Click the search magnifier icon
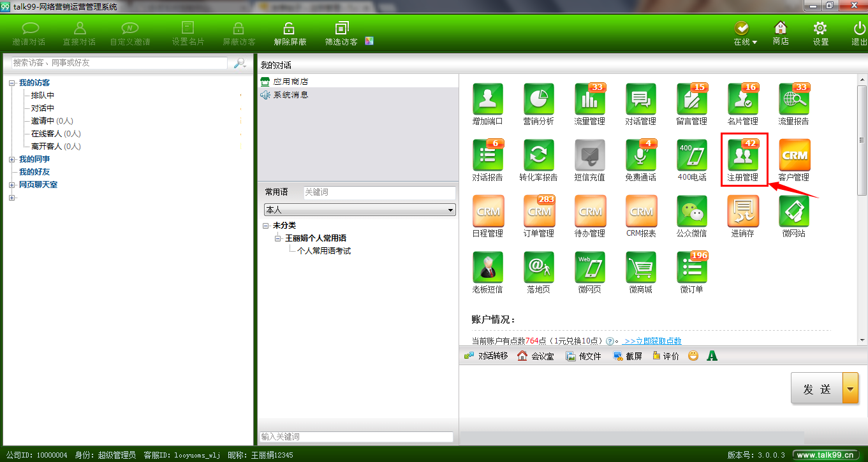The width and height of the screenshot is (868, 462). click(x=240, y=63)
